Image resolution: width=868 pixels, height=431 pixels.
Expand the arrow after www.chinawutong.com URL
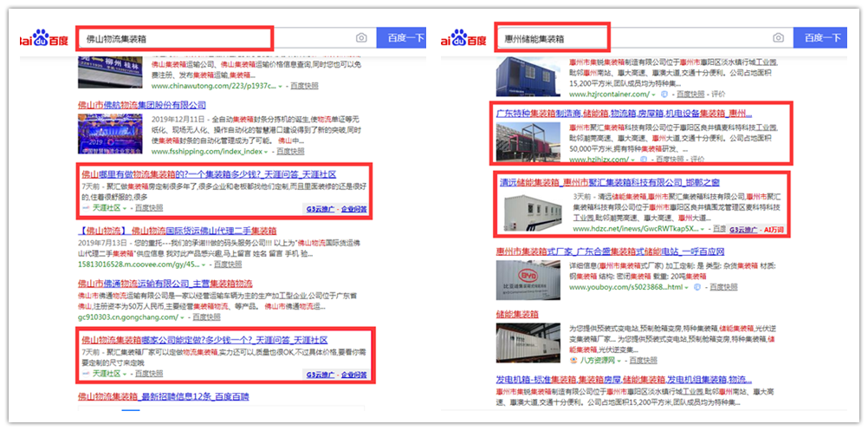click(x=280, y=87)
